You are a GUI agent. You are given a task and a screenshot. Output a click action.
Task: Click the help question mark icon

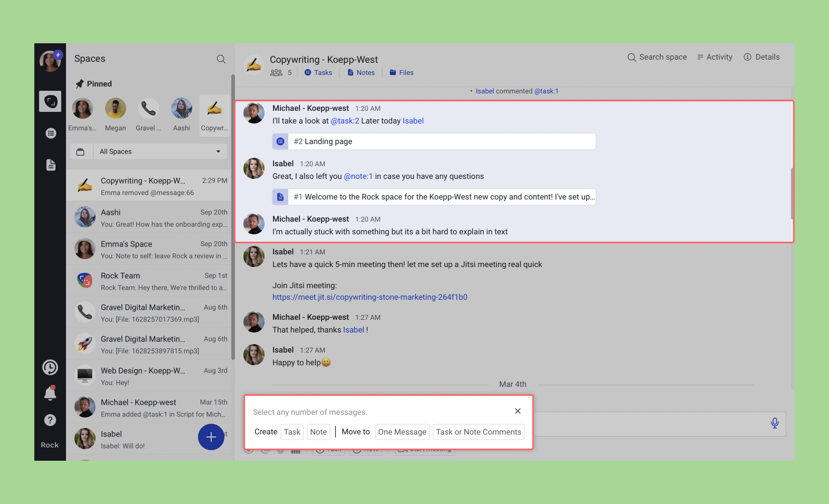coord(50,420)
